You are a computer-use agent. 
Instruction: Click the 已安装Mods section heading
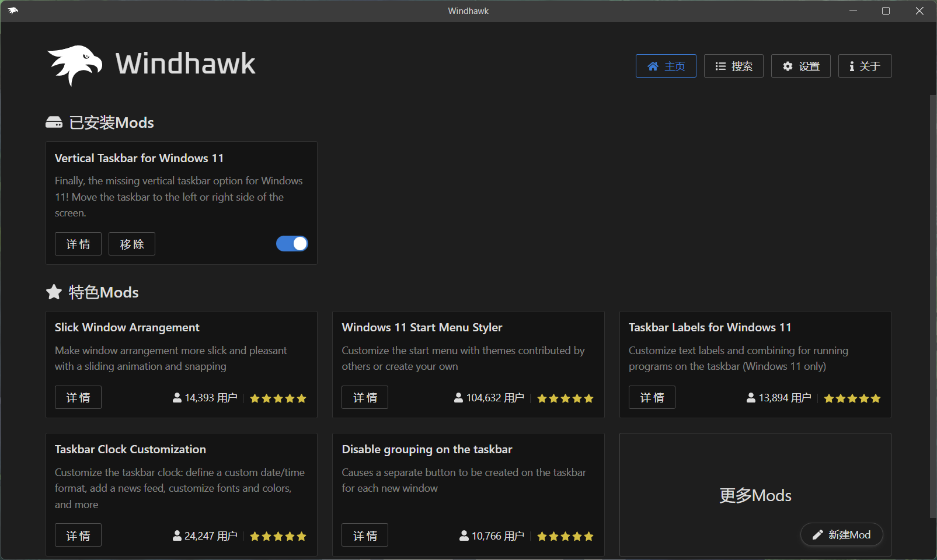click(x=112, y=123)
